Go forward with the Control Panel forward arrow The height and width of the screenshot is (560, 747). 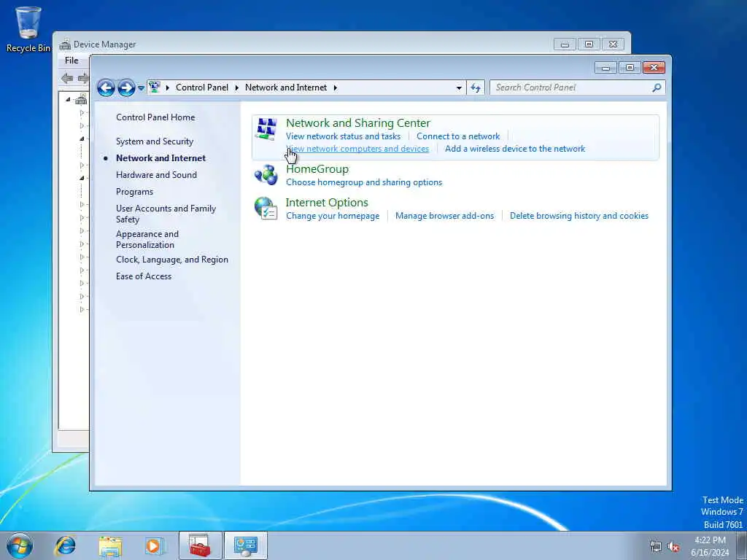coord(125,87)
